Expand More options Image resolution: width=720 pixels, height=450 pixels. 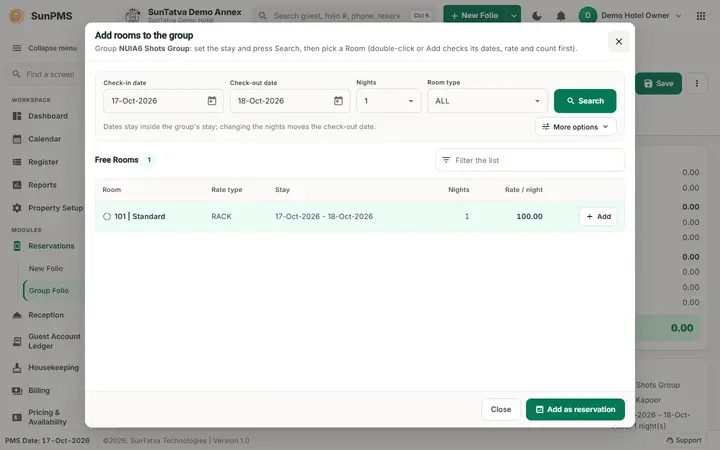point(575,127)
